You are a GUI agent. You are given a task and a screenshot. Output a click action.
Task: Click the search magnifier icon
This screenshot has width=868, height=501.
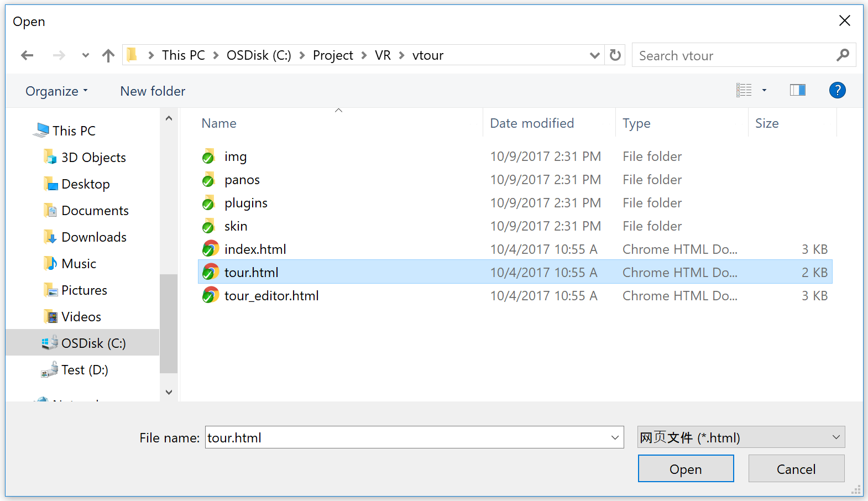tap(843, 55)
